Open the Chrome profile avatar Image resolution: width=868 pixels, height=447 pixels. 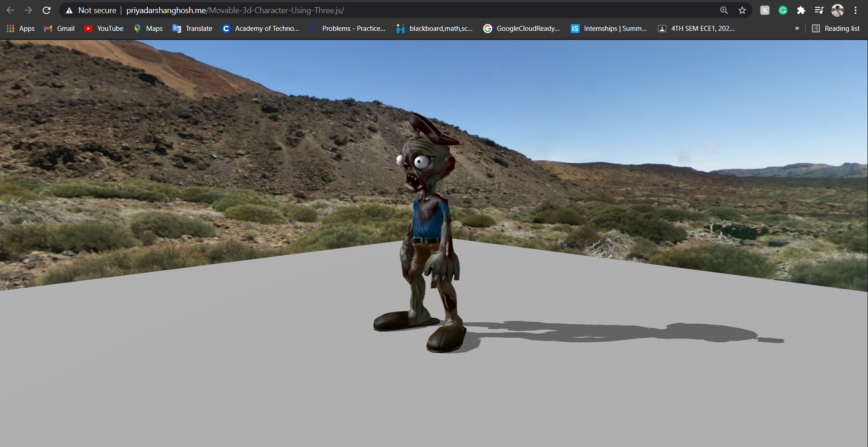(x=837, y=10)
